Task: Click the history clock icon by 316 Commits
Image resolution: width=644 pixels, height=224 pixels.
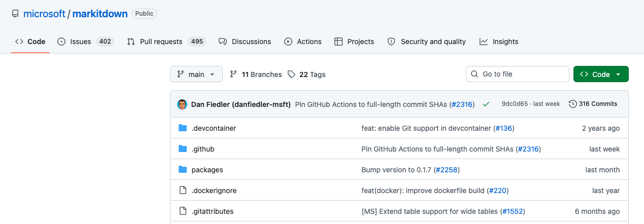Action: [x=573, y=104]
